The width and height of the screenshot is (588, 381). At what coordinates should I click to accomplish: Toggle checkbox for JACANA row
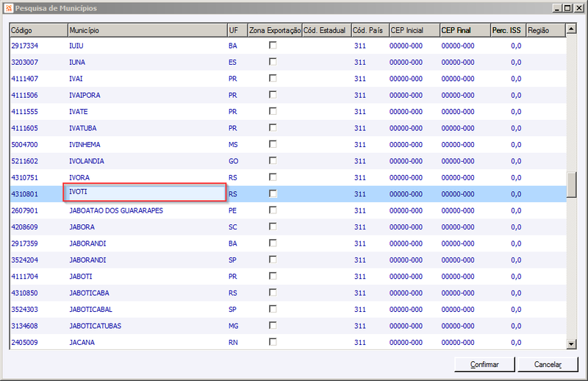(x=273, y=342)
